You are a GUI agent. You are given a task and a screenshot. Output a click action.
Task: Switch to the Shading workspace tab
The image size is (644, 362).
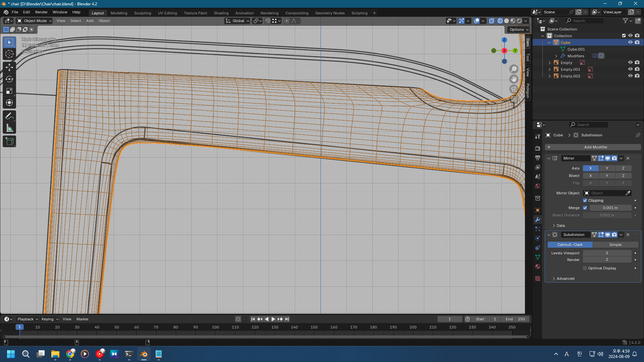pyautogui.click(x=221, y=13)
